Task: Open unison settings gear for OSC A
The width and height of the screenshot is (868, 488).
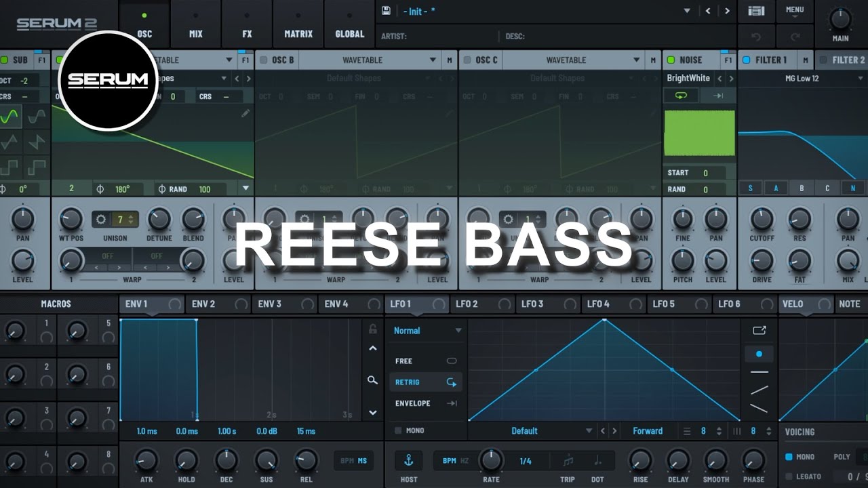Action: coord(102,219)
